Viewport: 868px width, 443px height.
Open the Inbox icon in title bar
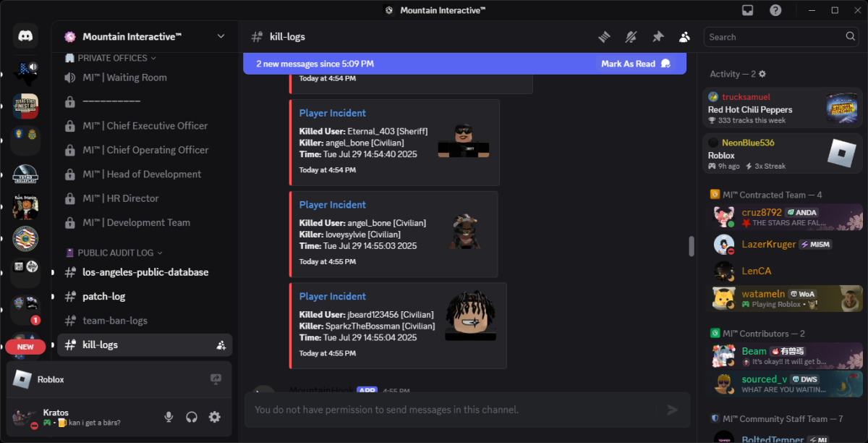[x=747, y=10]
